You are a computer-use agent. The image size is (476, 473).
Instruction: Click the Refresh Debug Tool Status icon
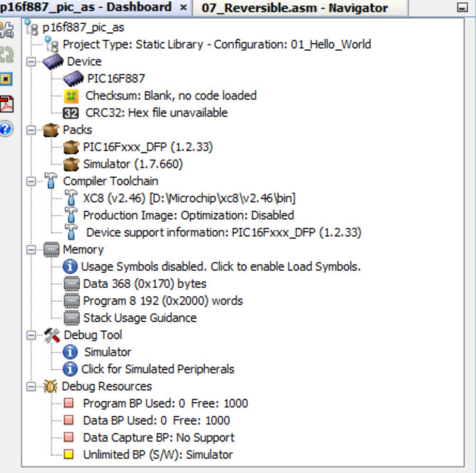[6, 54]
